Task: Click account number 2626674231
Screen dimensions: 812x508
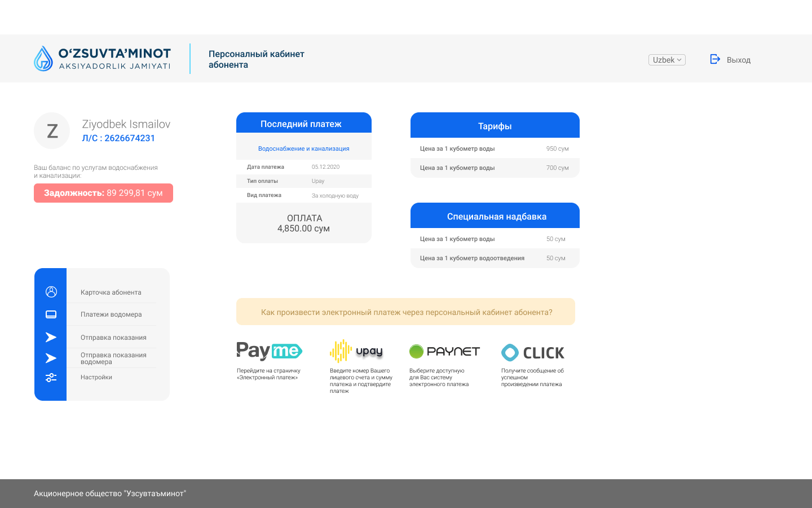Action: pyautogui.click(x=130, y=138)
